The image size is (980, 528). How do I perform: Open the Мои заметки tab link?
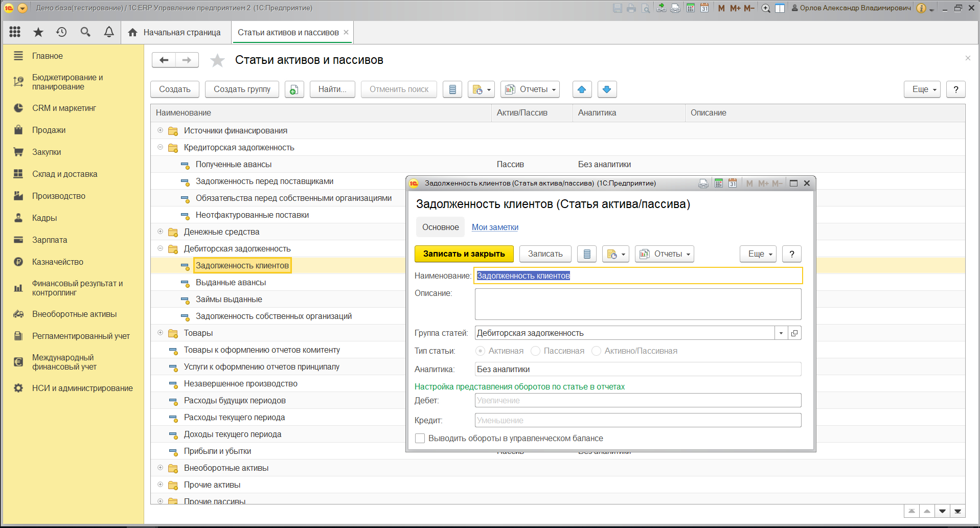(x=495, y=227)
